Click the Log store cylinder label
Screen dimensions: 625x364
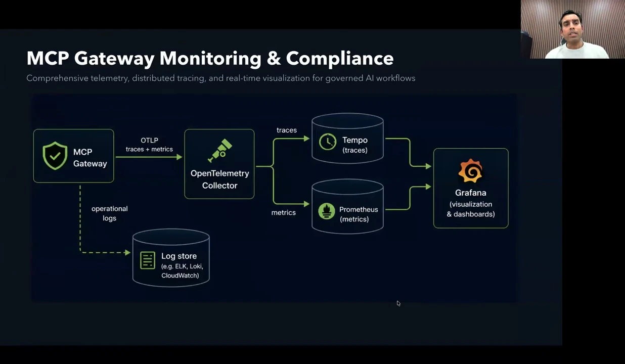[179, 256]
